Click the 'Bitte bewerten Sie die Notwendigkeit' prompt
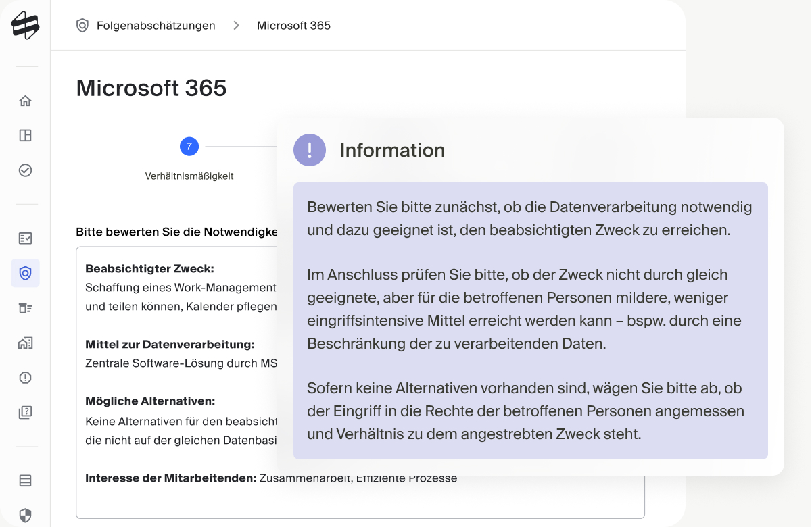The height and width of the screenshot is (527, 812). pyautogui.click(x=177, y=232)
